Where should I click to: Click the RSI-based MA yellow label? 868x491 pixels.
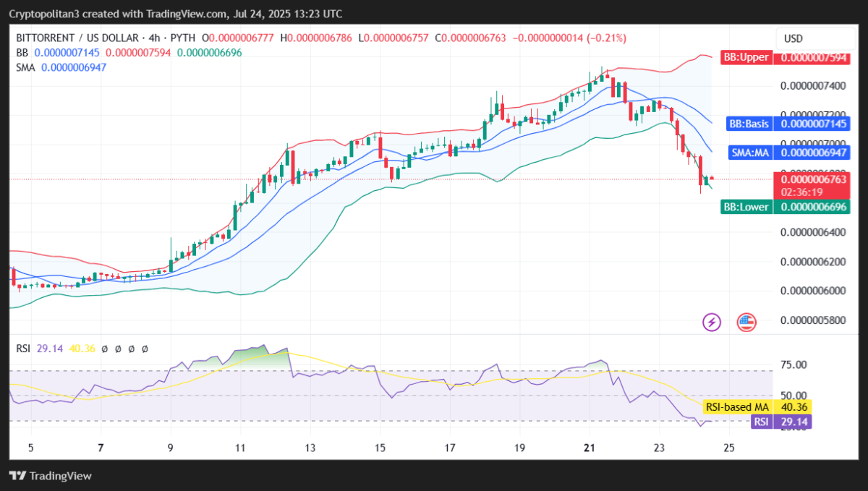click(737, 407)
